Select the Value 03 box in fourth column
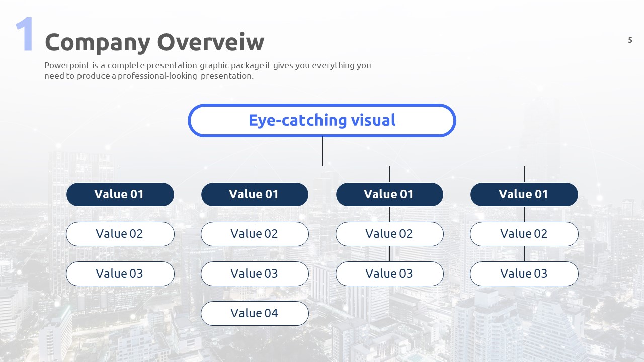The height and width of the screenshot is (362, 644). point(524,274)
